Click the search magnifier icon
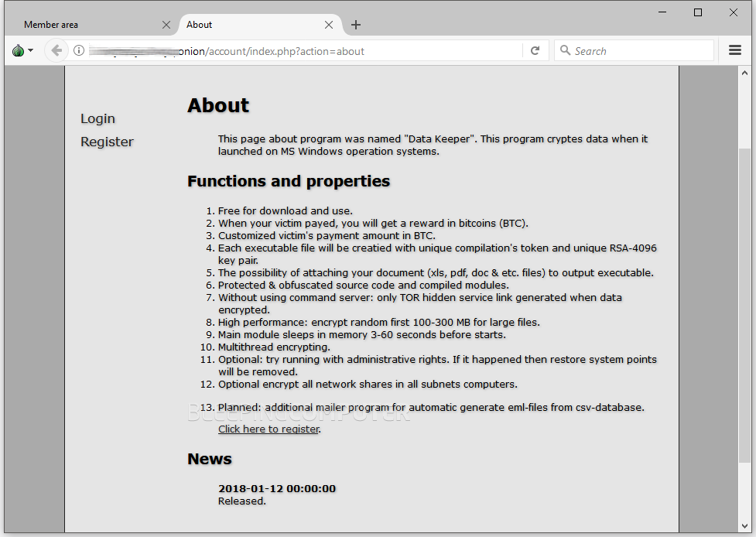Viewport: 756px width, 537px height. pos(565,50)
